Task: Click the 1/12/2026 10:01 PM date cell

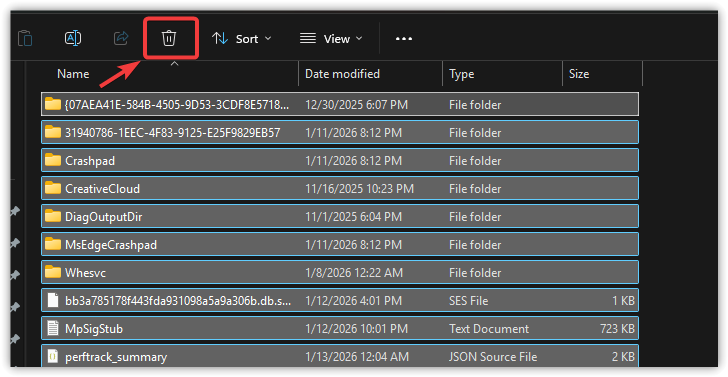Action: point(356,329)
